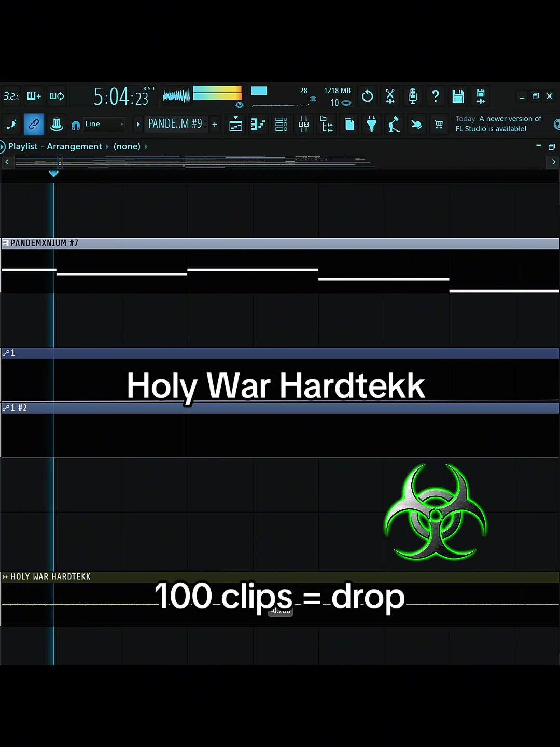Toggle the main snap magnet icon
The width and height of the screenshot is (560, 747).
(x=76, y=125)
